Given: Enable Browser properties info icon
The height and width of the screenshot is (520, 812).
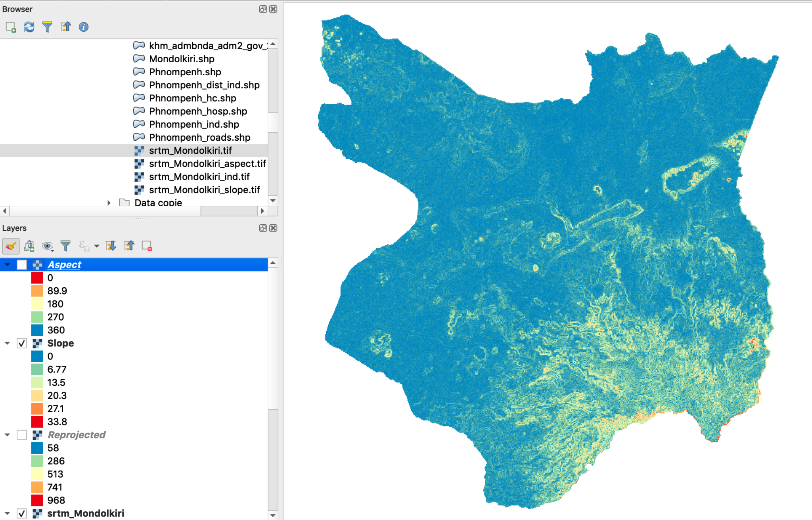Looking at the screenshot, I should click(84, 27).
